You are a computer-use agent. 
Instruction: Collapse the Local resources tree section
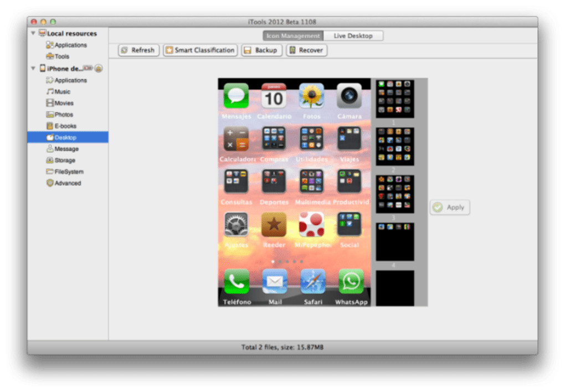[x=33, y=33]
